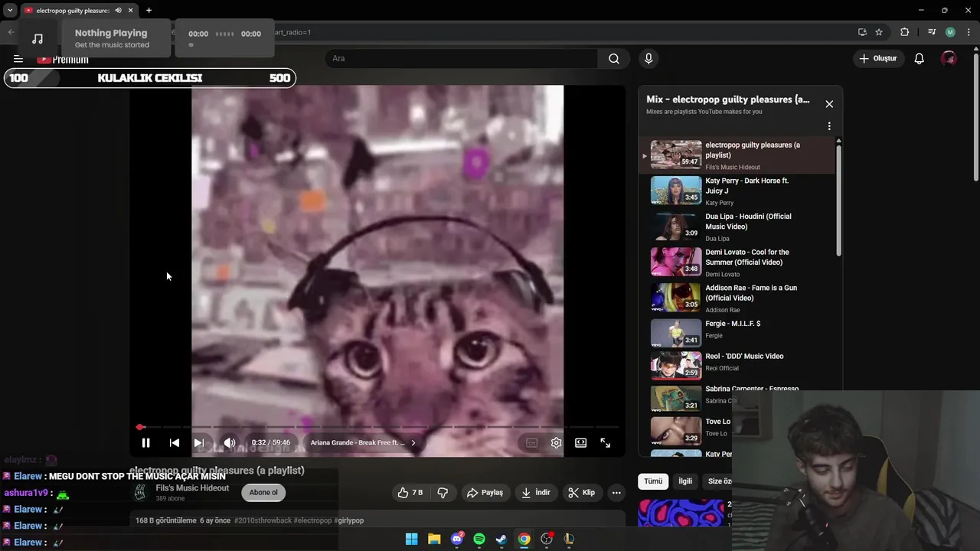Select the İlgili filter chip
The width and height of the screenshot is (980, 551).
[x=685, y=481]
